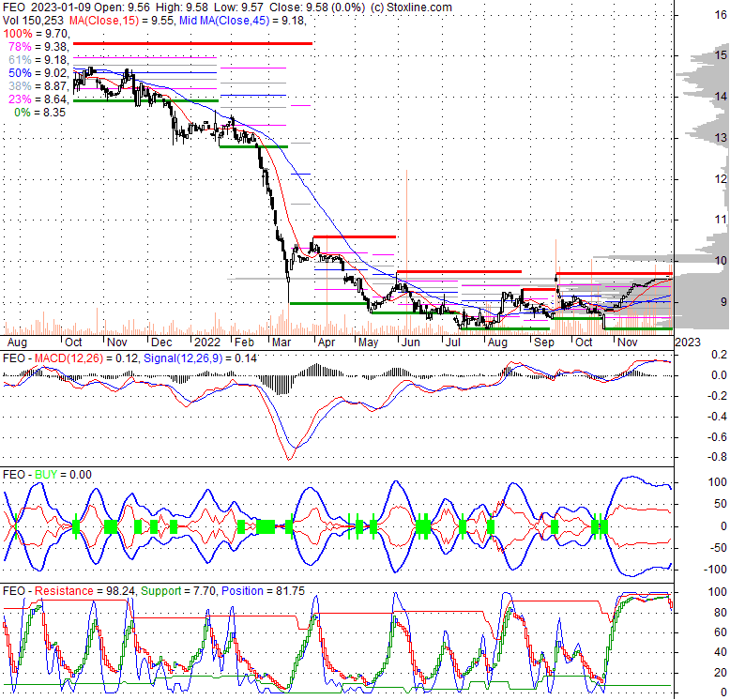The image size is (730, 700).
Task: Click the first "Oct" label after Aug
Action: pyautogui.click(x=73, y=342)
